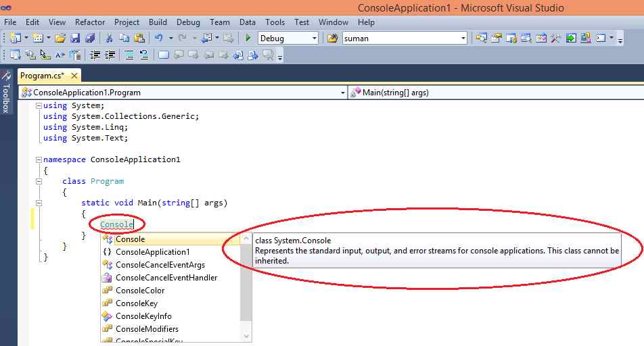Viewport: 644px width, 346px height.
Task: Close the Program.cs tab
Action: pyautogui.click(x=74, y=76)
